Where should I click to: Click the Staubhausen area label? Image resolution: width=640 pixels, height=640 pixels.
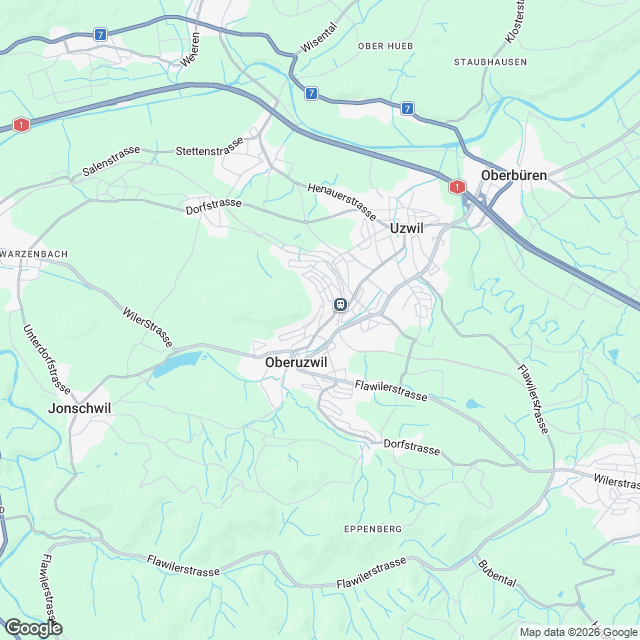pyautogui.click(x=491, y=62)
